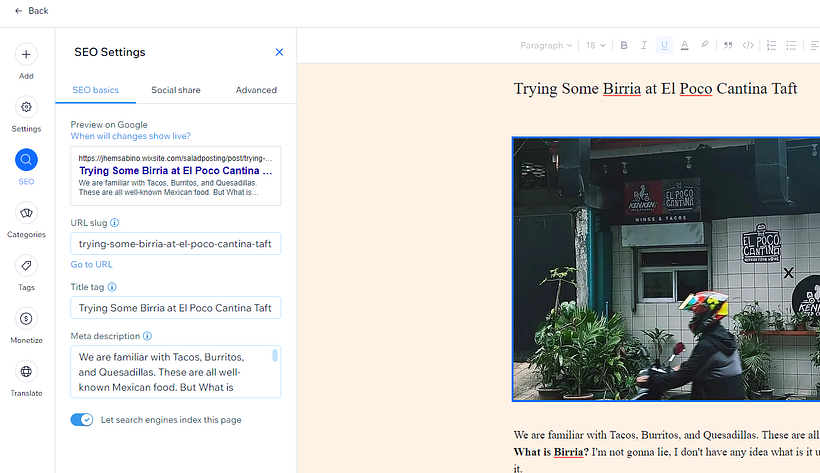The image size is (820, 473).
Task: Click the Meta description scrollbar
Action: [275, 356]
